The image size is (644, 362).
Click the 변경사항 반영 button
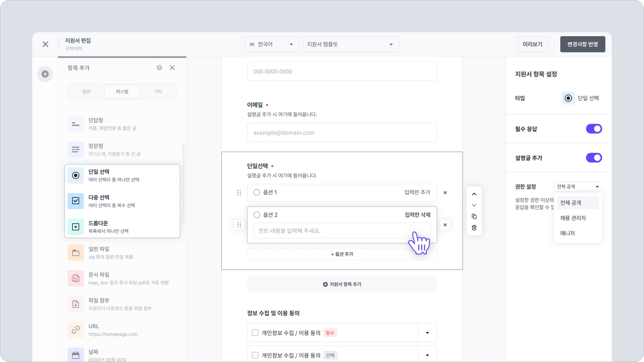[582, 44]
